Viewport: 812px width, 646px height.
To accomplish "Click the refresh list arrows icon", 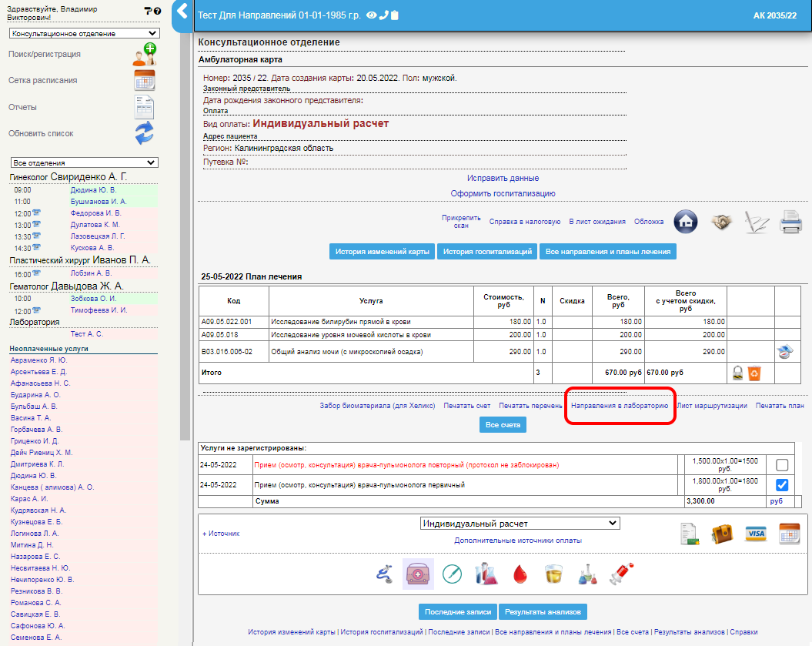I will pyautogui.click(x=145, y=133).
